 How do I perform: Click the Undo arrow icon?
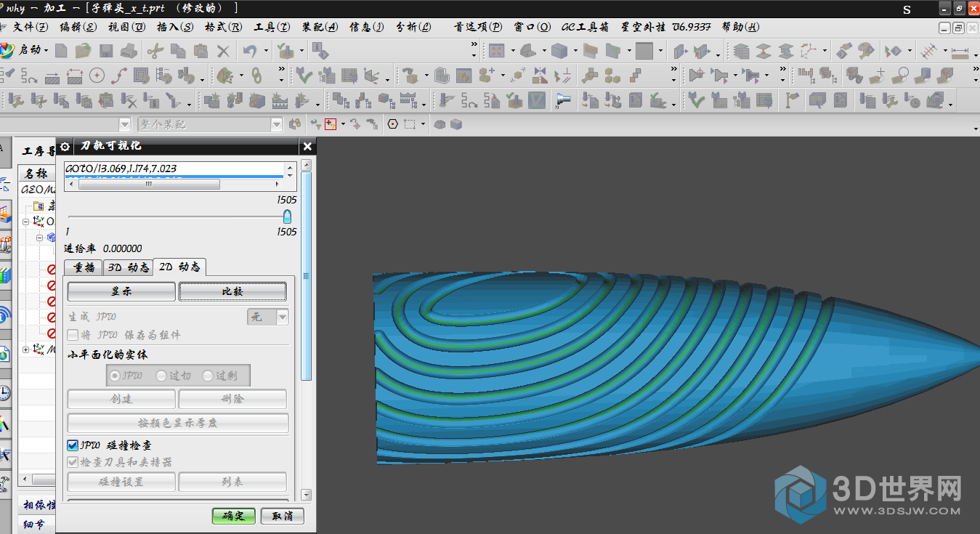(250, 51)
